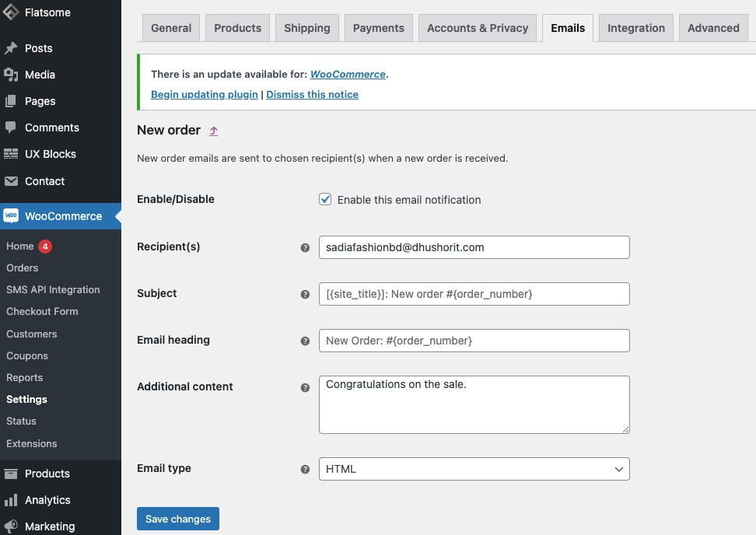This screenshot has height=535, width=756.
Task: Click the UX Blocks sidebar icon
Action: [x=13, y=154]
